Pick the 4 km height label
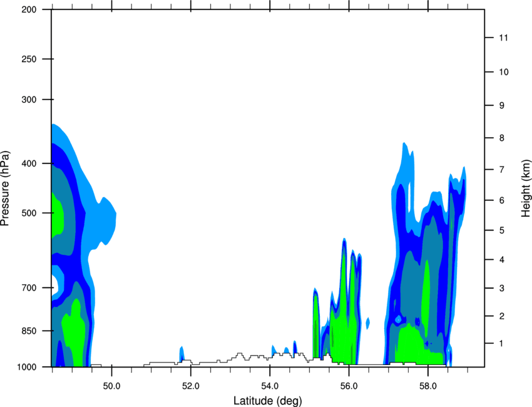 coord(502,260)
